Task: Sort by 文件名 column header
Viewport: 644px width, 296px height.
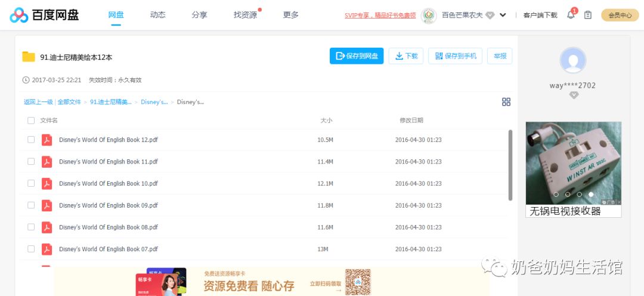Action: click(49, 121)
